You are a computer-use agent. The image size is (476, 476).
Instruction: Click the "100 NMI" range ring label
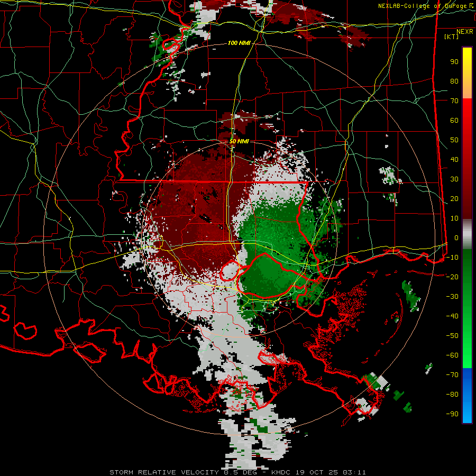239,43
